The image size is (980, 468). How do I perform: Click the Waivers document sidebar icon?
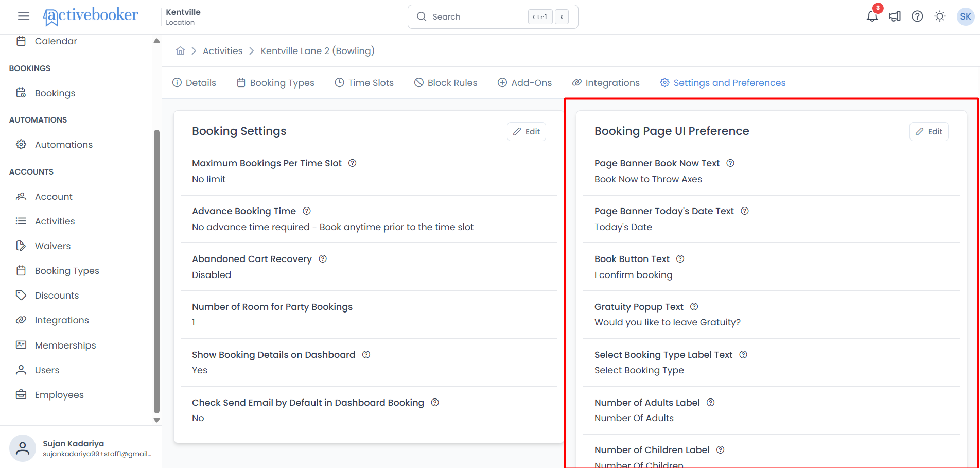pos(21,246)
